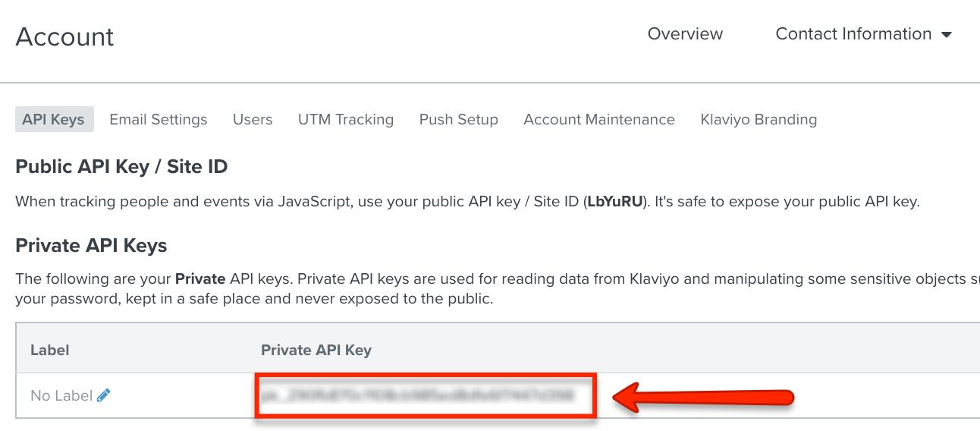
Task: Click the Private API Keys section heading
Action: (x=91, y=245)
